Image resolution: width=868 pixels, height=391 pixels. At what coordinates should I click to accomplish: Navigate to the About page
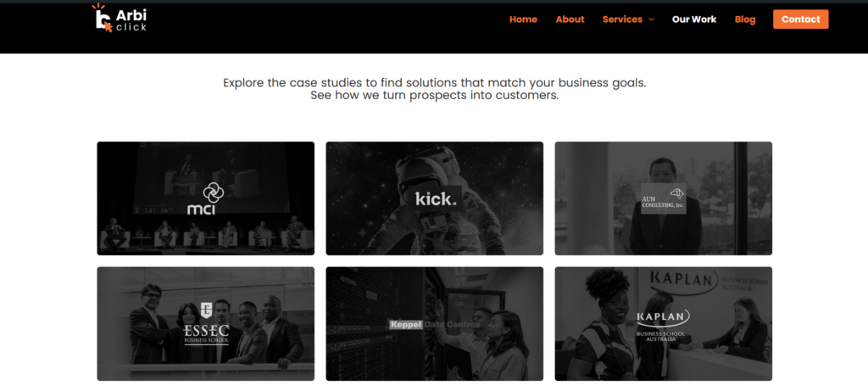tap(570, 20)
